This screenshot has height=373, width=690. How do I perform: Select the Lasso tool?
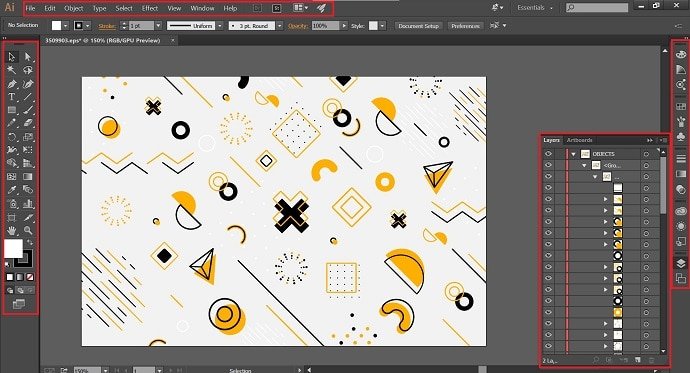[x=28, y=70]
